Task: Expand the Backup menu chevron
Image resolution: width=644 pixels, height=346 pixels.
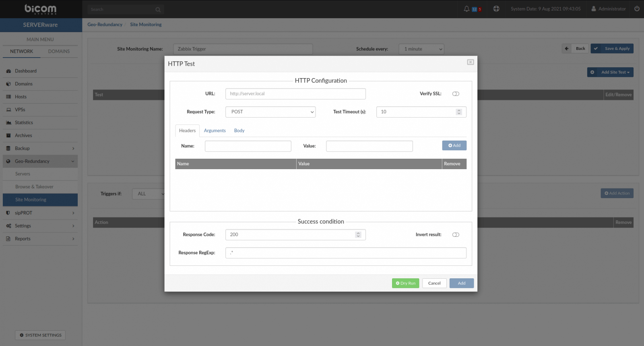Action: coord(73,149)
